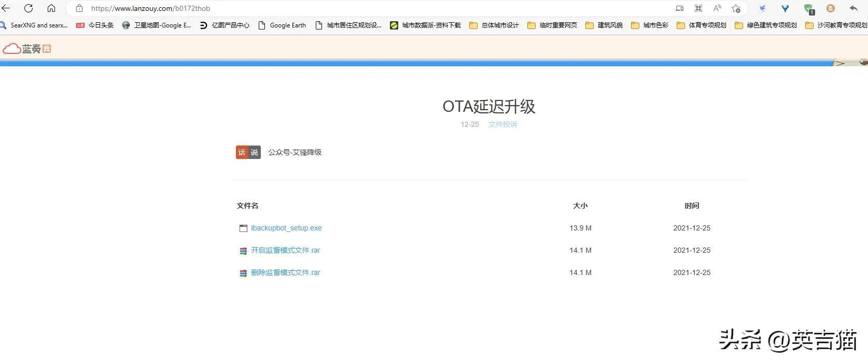
Task: Download 删除监督模式文件.rar
Action: point(285,272)
